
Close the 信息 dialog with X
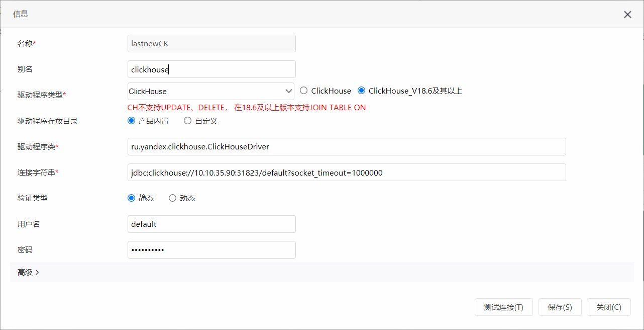tap(627, 15)
